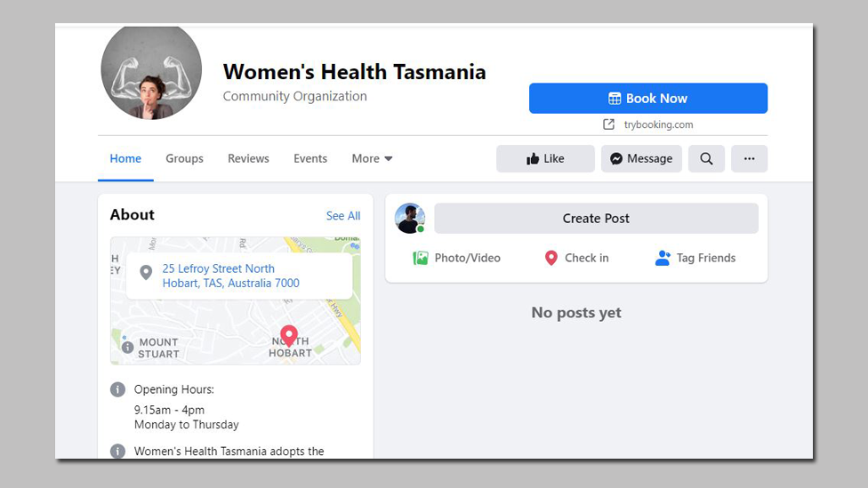Click the info icon beside Opening Hours
Screen dimensions: 868x488
point(117,389)
